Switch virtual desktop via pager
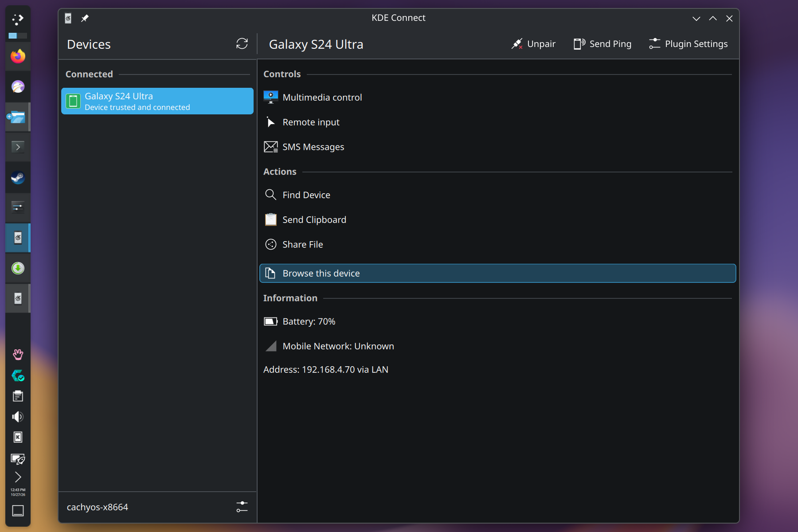 (18, 35)
